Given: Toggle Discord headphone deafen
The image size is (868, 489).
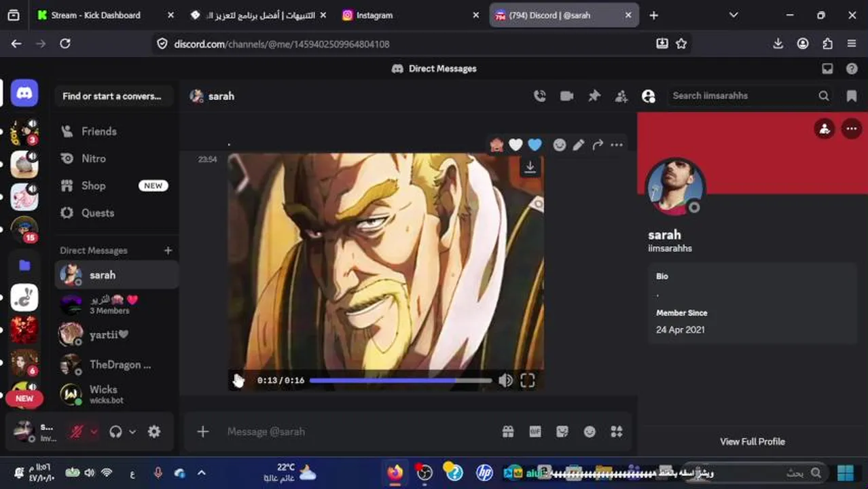Looking at the screenshot, I should 115,431.
